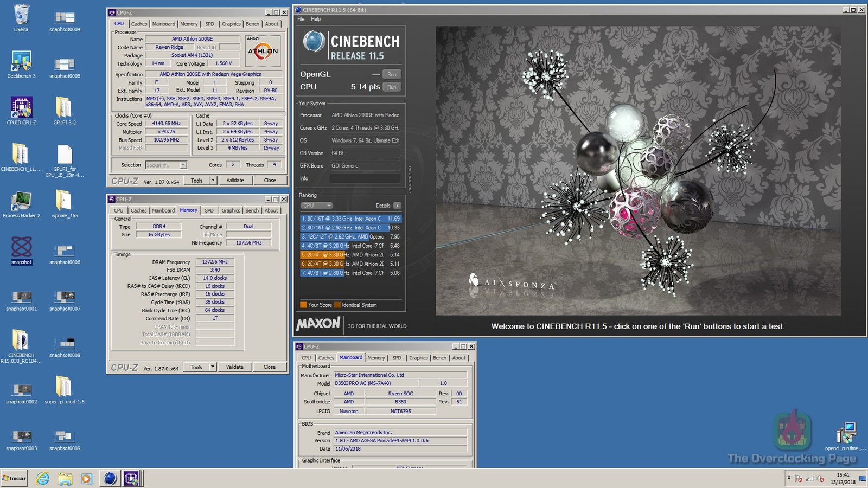Click the Info text field in Cinebench
The width and height of the screenshot is (868, 488).
[x=365, y=178]
